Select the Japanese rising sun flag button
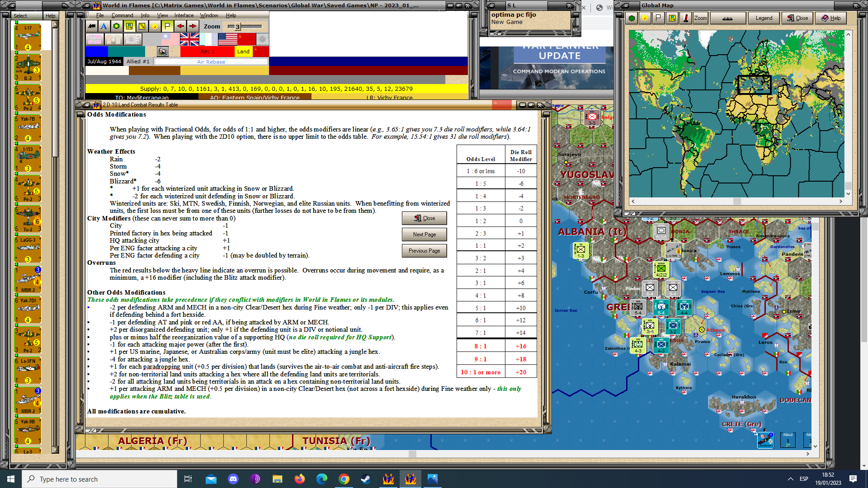This screenshot has width=868, height=488. pyautogui.click(x=133, y=40)
